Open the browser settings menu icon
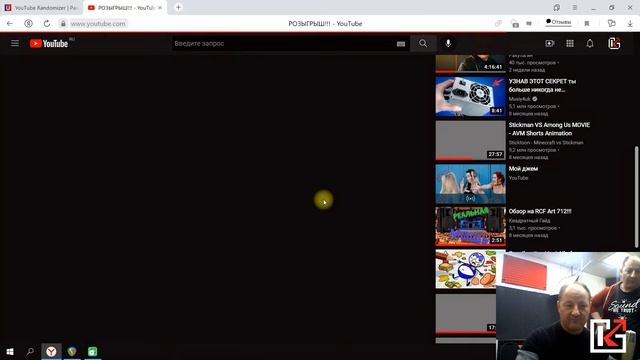Viewport: 640px width, 360px height. tap(574, 7)
